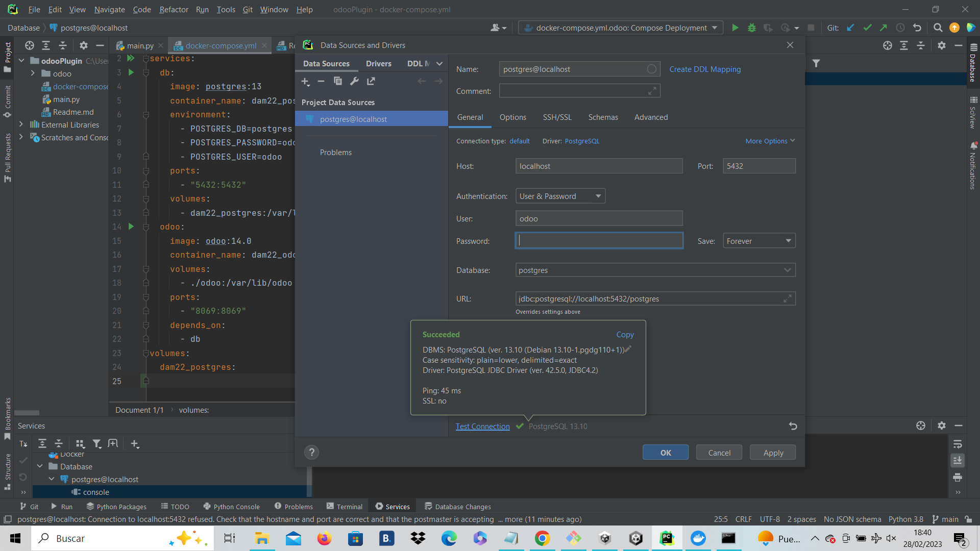Image resolution: width=980 pixels, height=551 pixels.
Task: Add a new data source with plus icon
Action: (x=305, y=81)
